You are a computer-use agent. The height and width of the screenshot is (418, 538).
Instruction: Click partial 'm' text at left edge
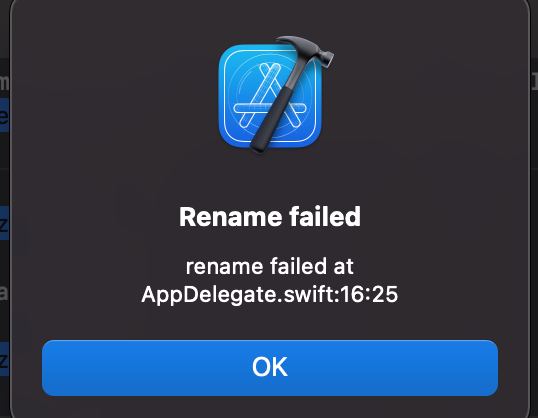[4, 82]
